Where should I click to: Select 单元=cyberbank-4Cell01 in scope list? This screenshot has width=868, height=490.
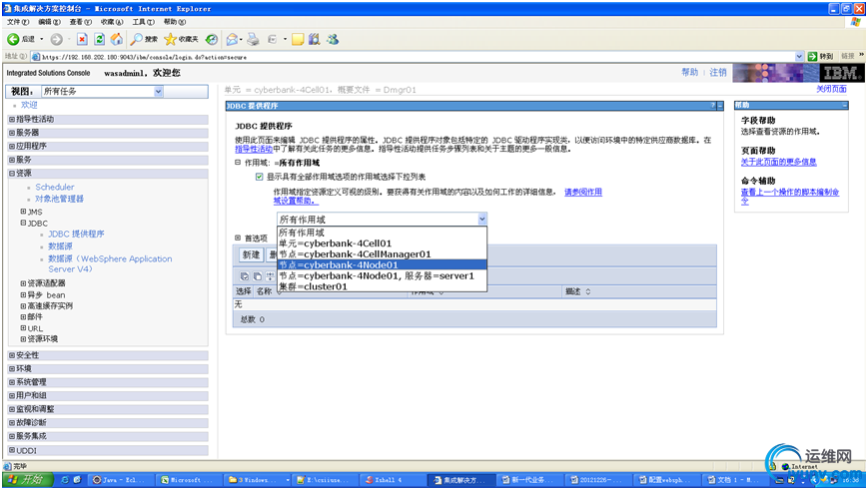point(382,244)
